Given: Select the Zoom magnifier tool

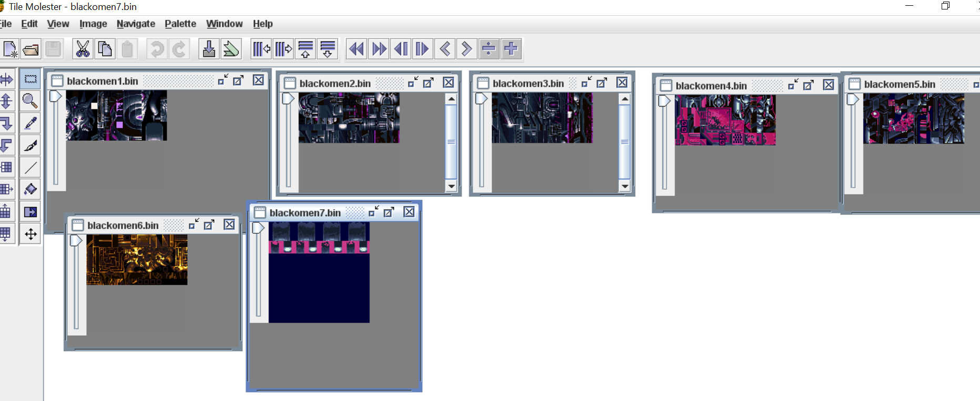Looking at the screenshot, I should click(x=30, y=101).
